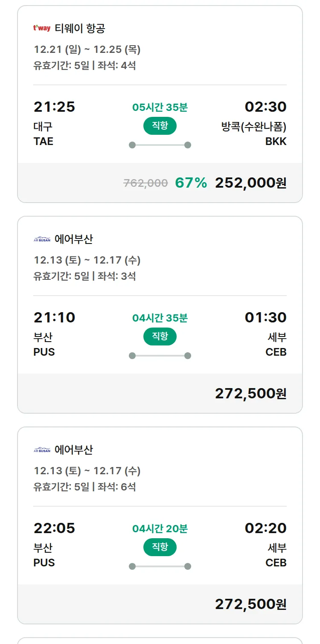Select the 272,500원 price of 22:05 flight
Viewport: 320px width, 644px height.
250,604
